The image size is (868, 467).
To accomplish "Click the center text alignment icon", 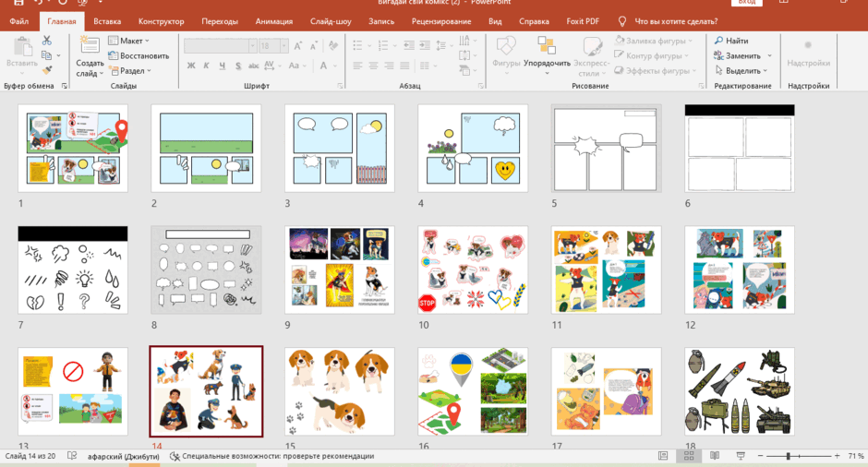I will [x=373, y=66].
